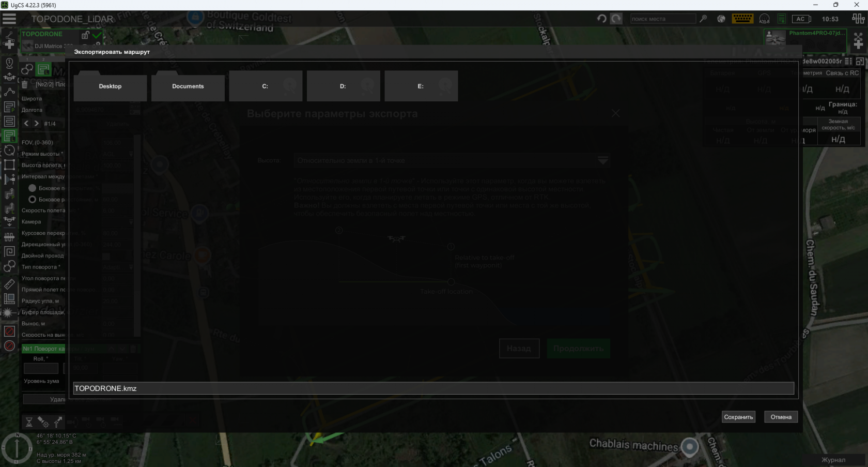This screenshot has width=868, height=467.
Task: Select the square spiral search tool
Action: [x=9, y=252]
